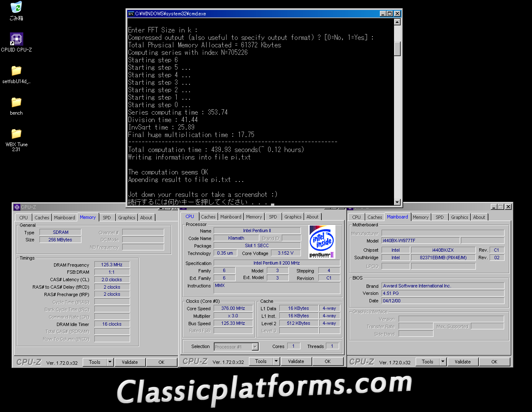Screen dimensions: 532x412
Task: Open Tools dropdown arrow in mainboard window
Action: [443, 362]
